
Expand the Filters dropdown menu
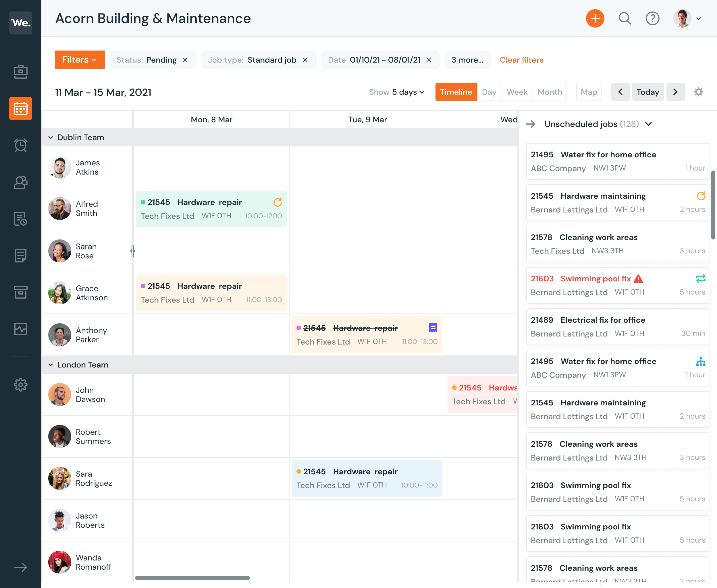click(x=80, y=59)
